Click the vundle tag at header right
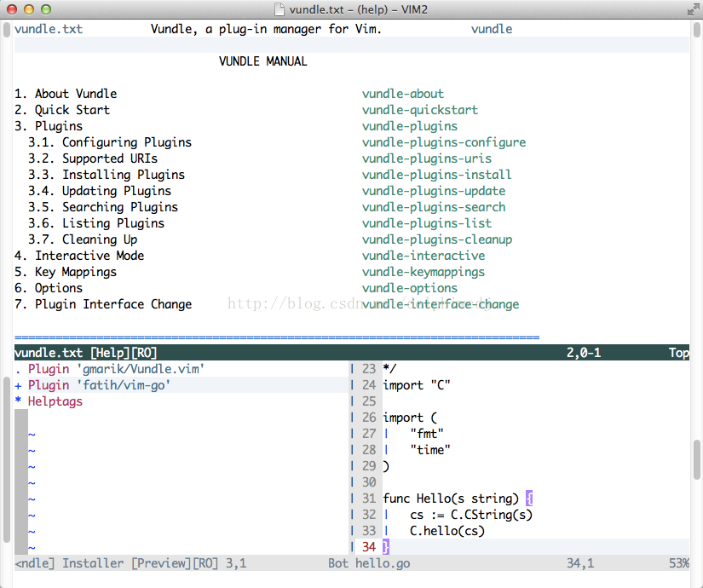703x588 pixels. (492, 29)
